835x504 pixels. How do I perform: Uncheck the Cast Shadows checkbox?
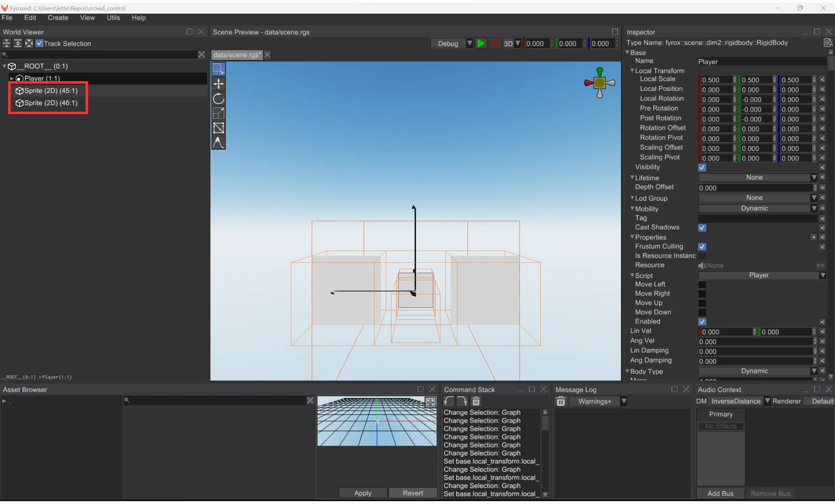click(702, 227)
